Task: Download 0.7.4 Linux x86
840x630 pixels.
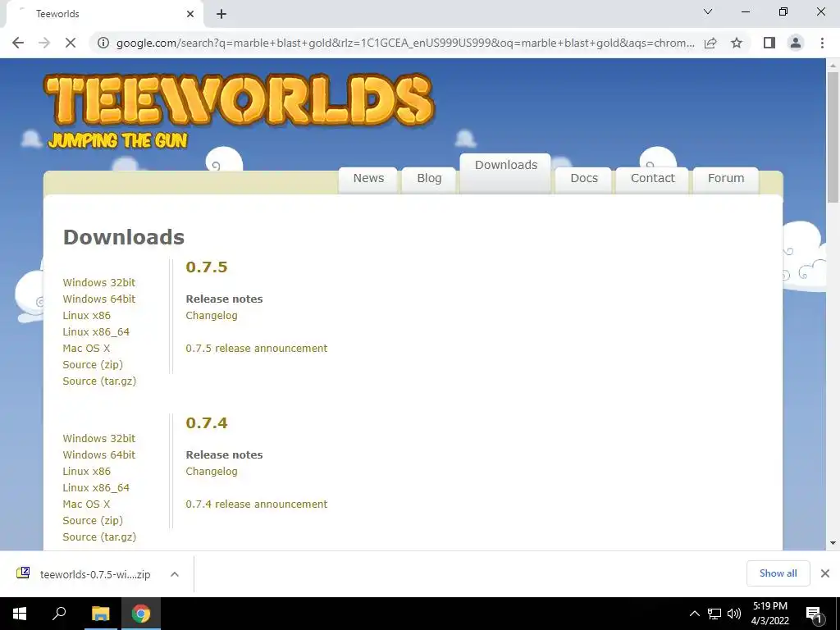Action: (x=87, y=472)
